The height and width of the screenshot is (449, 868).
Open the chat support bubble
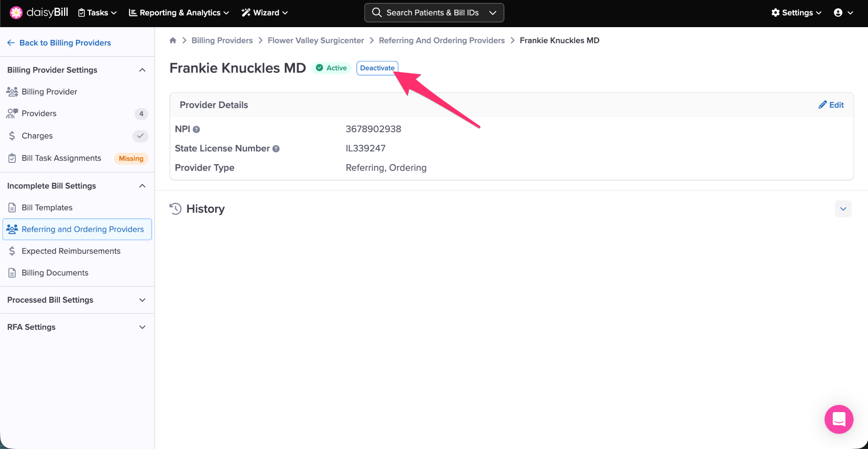pyautogui.click(x=838, y=419)
